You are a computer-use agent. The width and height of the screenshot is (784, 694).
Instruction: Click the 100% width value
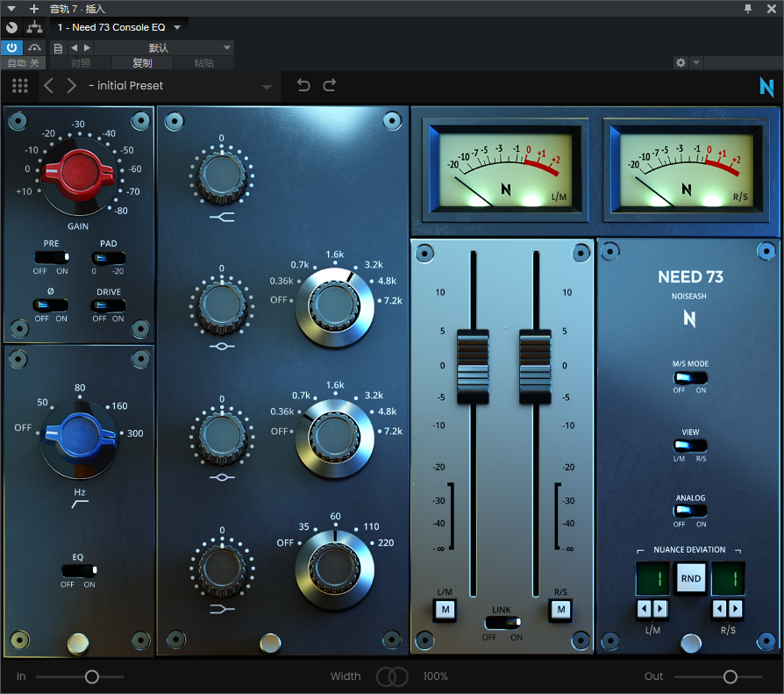click(x=435, y=676)
